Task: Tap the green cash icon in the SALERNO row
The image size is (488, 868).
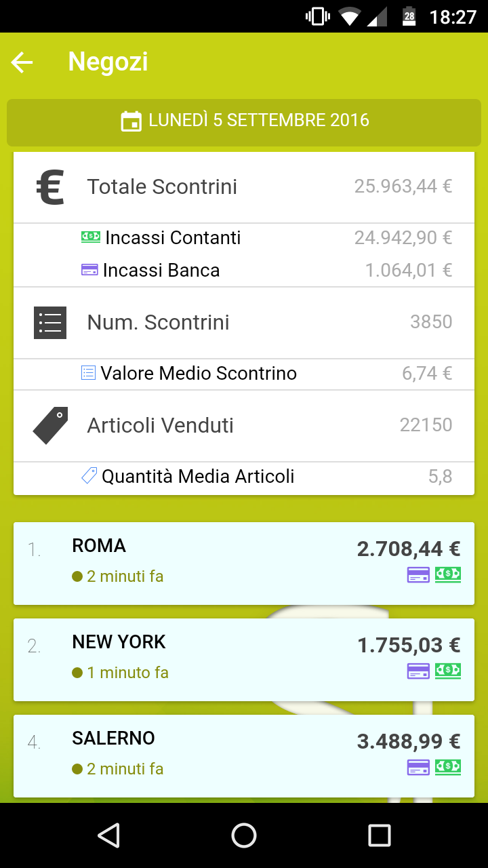Action: (448, 767)
